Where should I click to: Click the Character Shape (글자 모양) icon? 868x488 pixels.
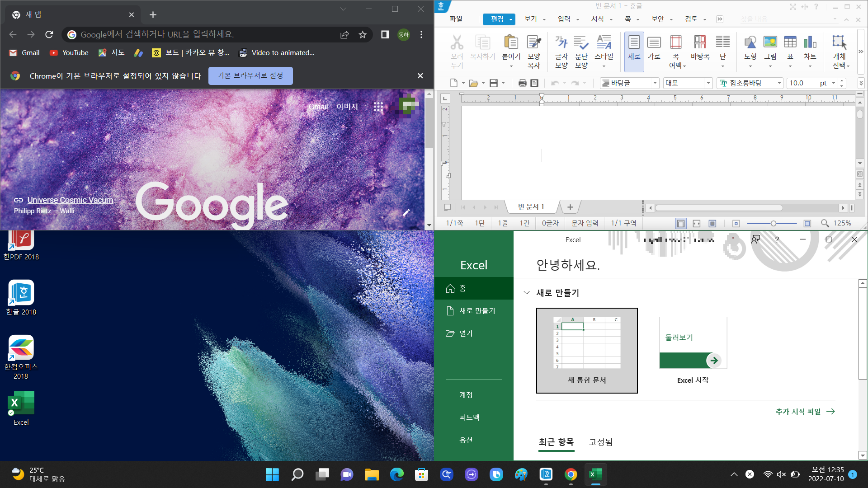(561, 43)
